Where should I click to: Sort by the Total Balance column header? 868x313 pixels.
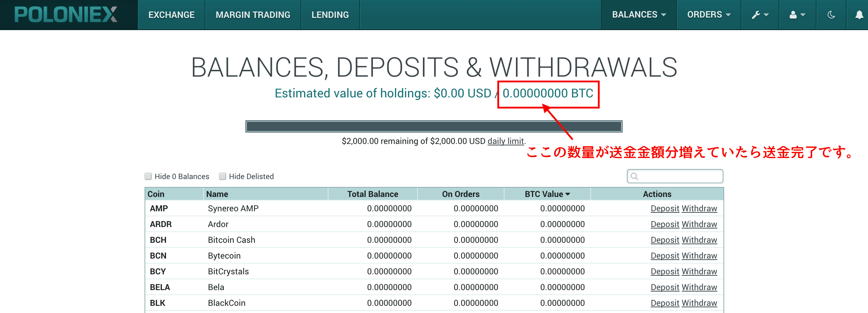click(x=372, y=194)
